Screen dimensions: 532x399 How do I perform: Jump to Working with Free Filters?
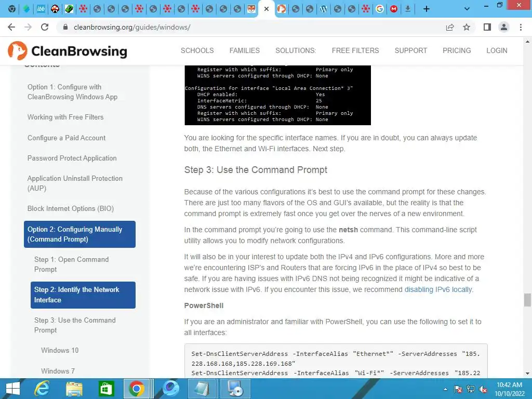65,117
